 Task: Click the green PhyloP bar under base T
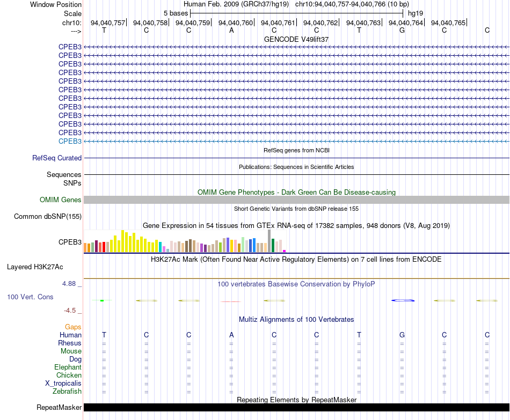[x=102, y=300]
